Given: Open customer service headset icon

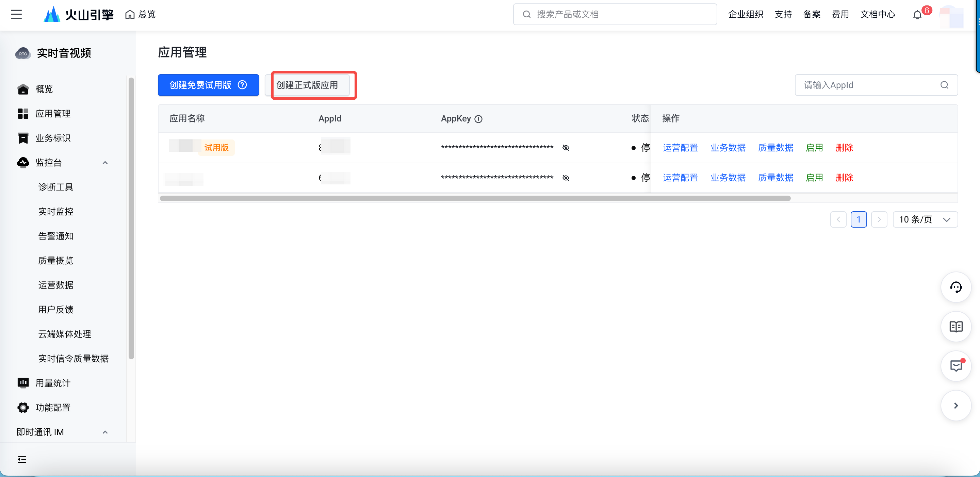Looking at the screenshot, I should click(x=955, y=287).
